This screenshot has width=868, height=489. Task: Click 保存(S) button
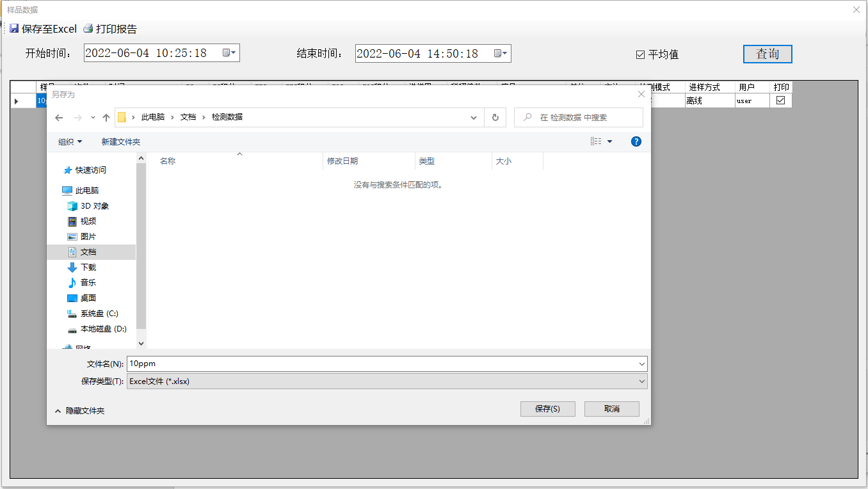pos(547,409)
